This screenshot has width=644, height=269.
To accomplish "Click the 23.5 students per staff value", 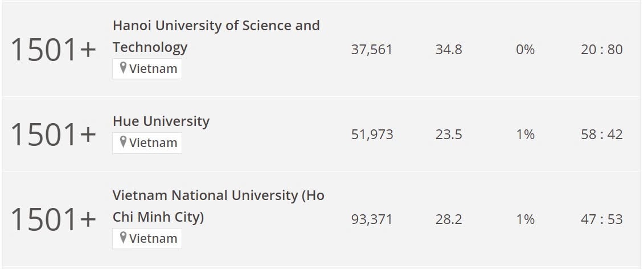I will click(x=449, y=134).
